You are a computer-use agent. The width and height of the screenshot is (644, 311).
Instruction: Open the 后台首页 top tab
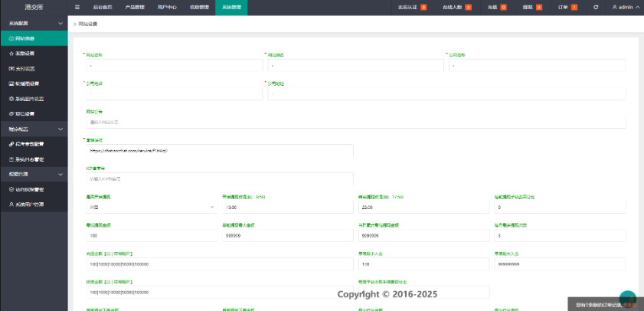pyautogui.click(x=103, y=8)
